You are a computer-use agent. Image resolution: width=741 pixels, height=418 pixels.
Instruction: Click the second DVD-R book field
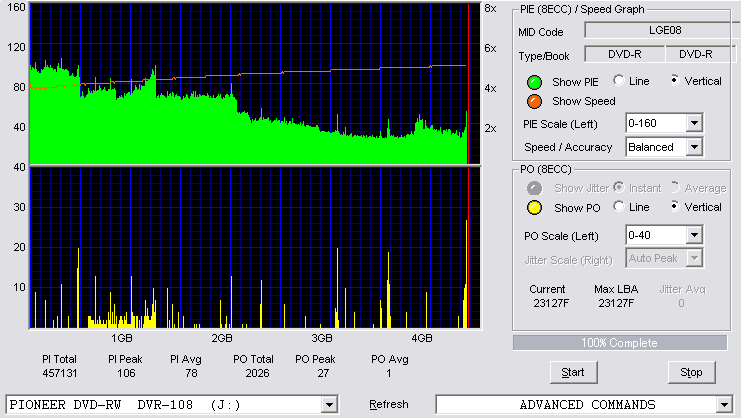click(x=700, y=54)
